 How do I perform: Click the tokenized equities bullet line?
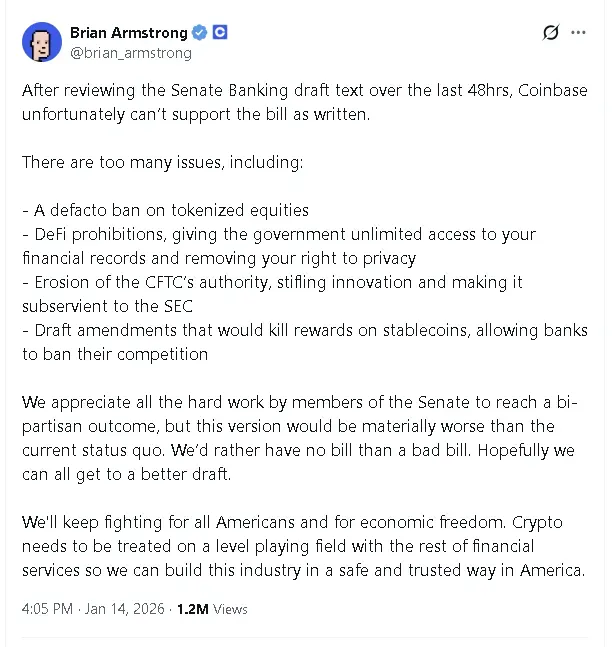165,210
